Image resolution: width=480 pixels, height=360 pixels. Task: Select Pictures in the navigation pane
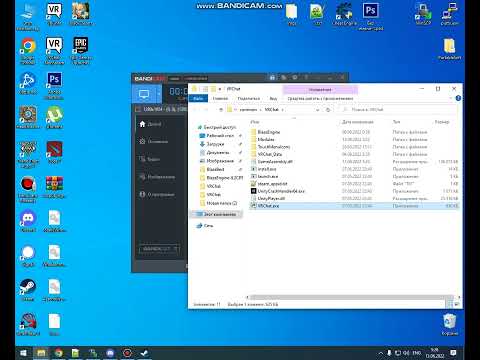pos(217,161)
